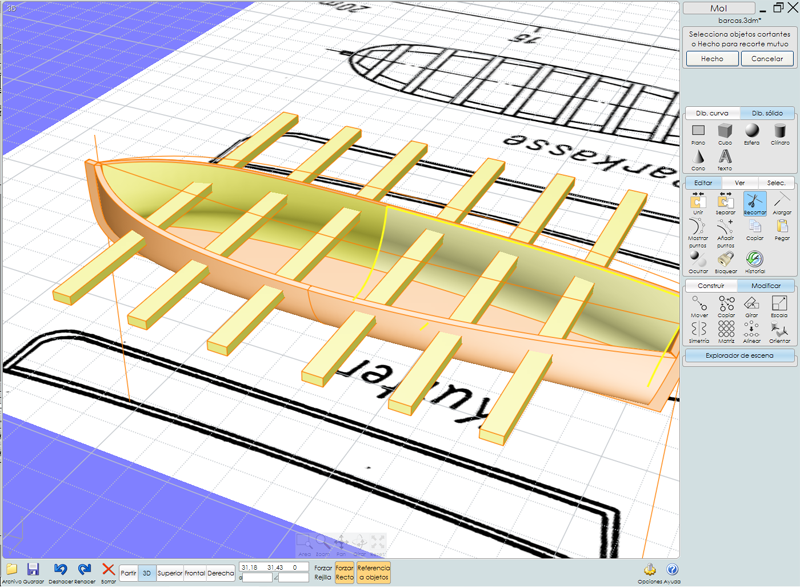Switch to the Superior top view
The width and height of the screenshot is (800, 587).
(170, 573)
